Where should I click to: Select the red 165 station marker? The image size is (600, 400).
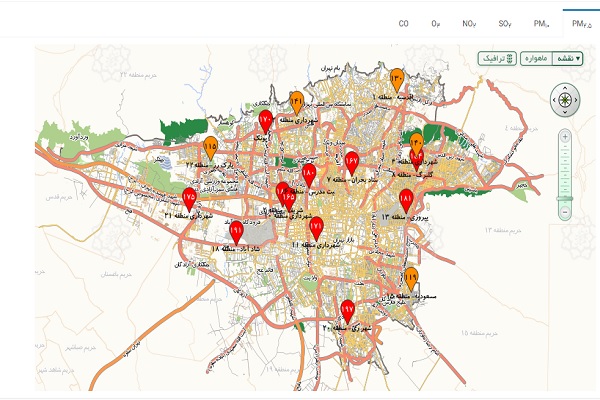coord(289,199)
